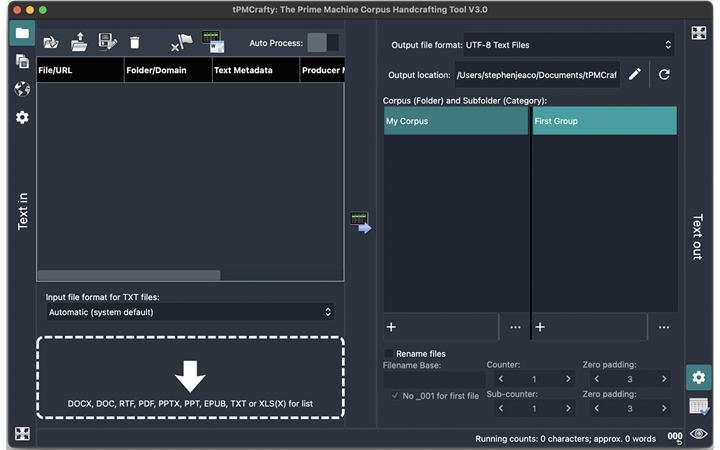This screenshot has height=450, width=720.
Task: Click the open files toolbar icon
Action: pos(51,43)
